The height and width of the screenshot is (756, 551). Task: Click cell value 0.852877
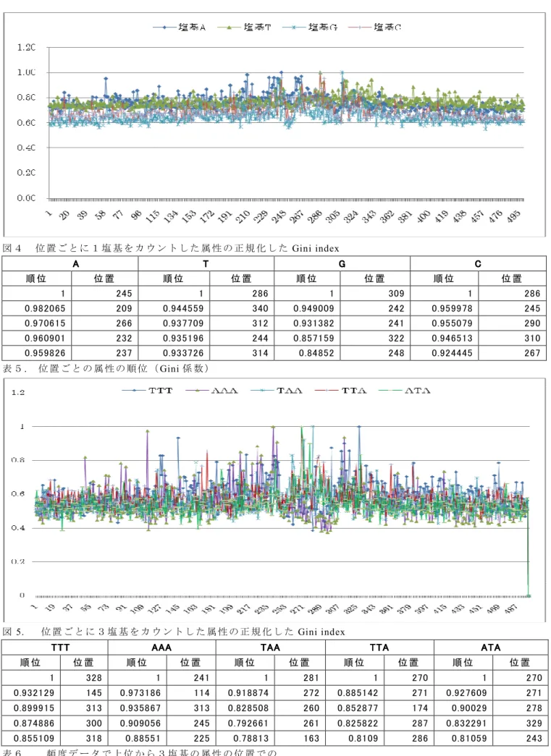click(358, 708)
